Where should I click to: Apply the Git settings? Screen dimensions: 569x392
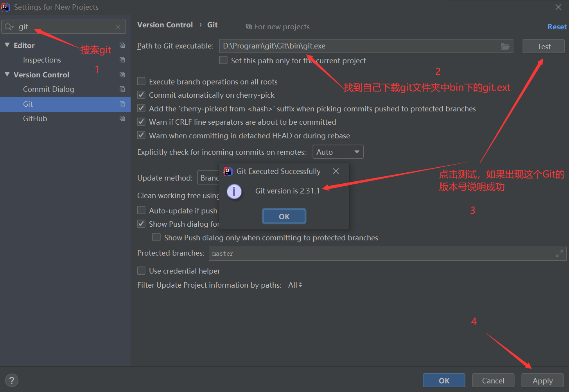click(x=542, y=380)
